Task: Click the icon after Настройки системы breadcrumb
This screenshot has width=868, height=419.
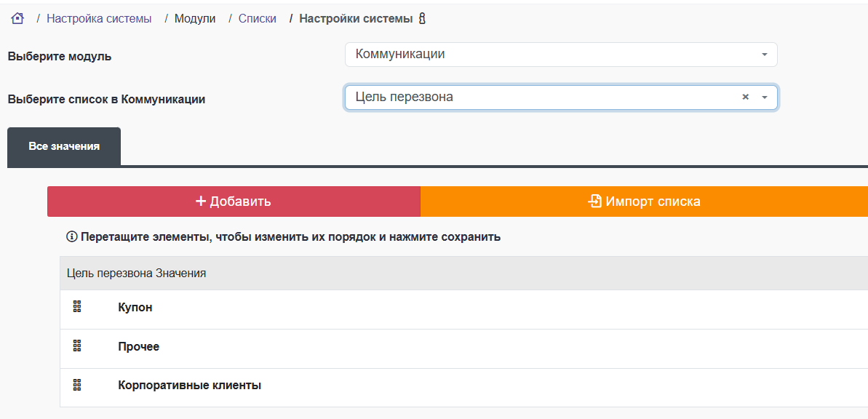Action: [423, 19]
